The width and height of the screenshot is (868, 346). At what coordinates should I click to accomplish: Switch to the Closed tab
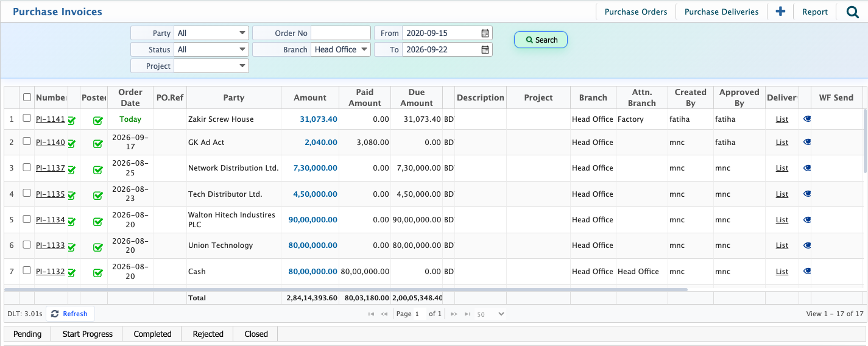(256, 334)
